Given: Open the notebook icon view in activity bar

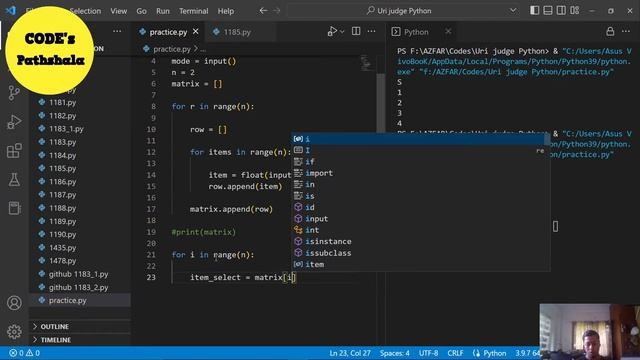Looking at the screenshot, I should click(x=14, y=208).
